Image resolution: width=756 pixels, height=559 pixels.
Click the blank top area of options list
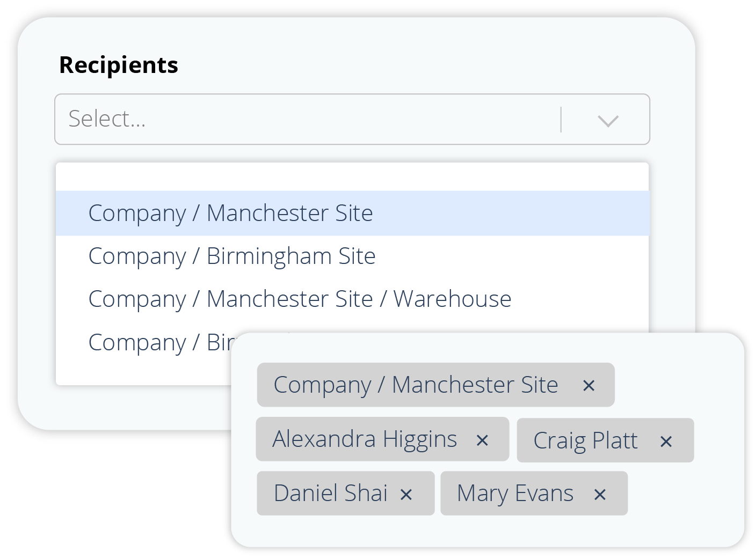pos(352,177)
